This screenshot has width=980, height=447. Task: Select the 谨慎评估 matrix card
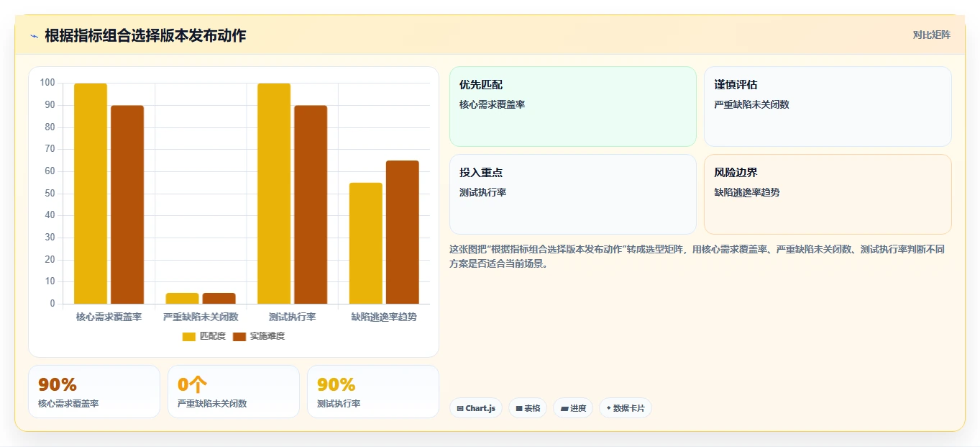pyautogui.click(x=828, y=107)
